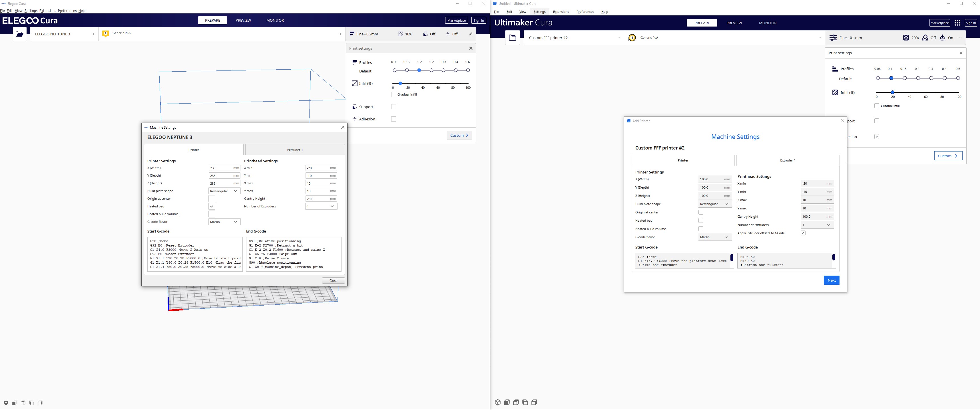Viewport: 980px width, 410px height.
Task: Toggle Heated build volume in ELEGOO NEPTUNE 3 settings
Action: tap(212, 214)
